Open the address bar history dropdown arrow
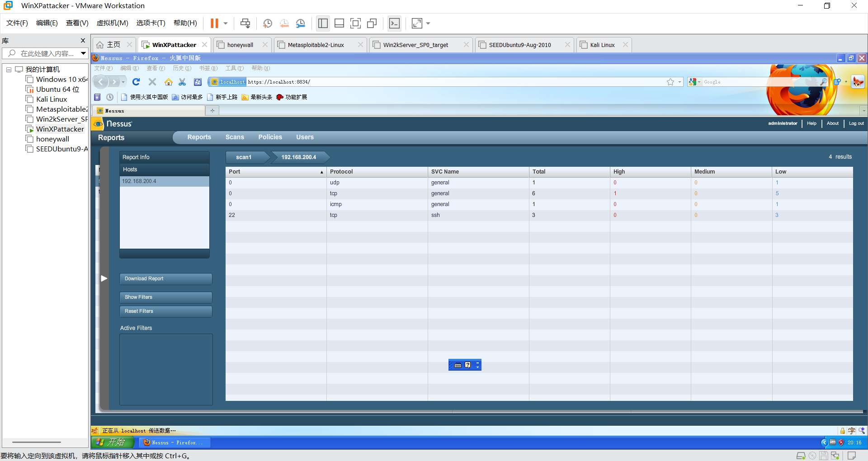 [679, 82]
